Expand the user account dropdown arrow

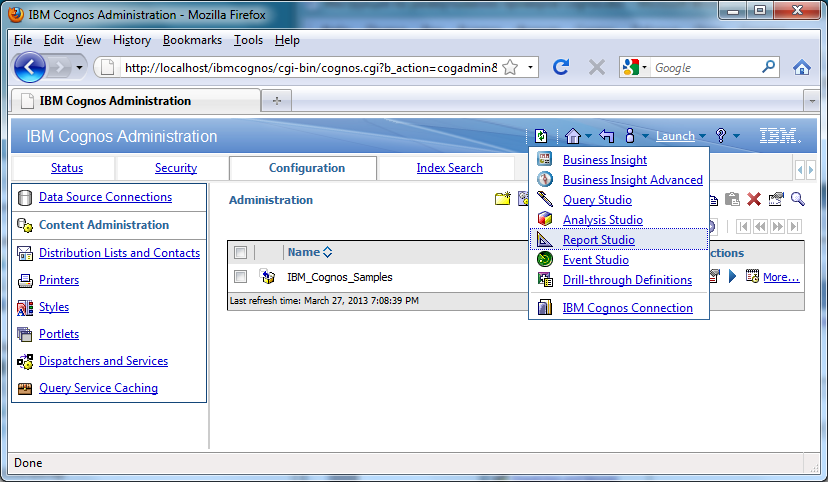click(645, 136)
